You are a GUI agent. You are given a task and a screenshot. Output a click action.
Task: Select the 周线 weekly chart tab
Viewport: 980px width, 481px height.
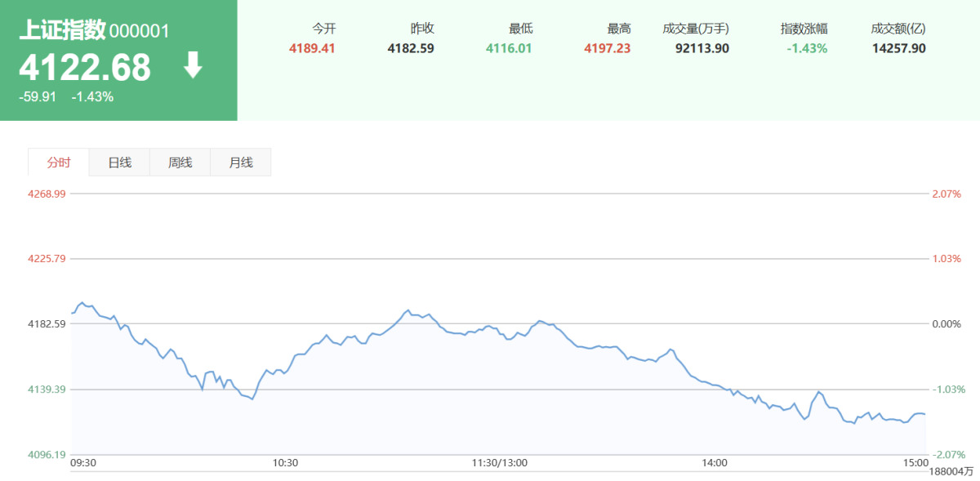pos(180,163)
